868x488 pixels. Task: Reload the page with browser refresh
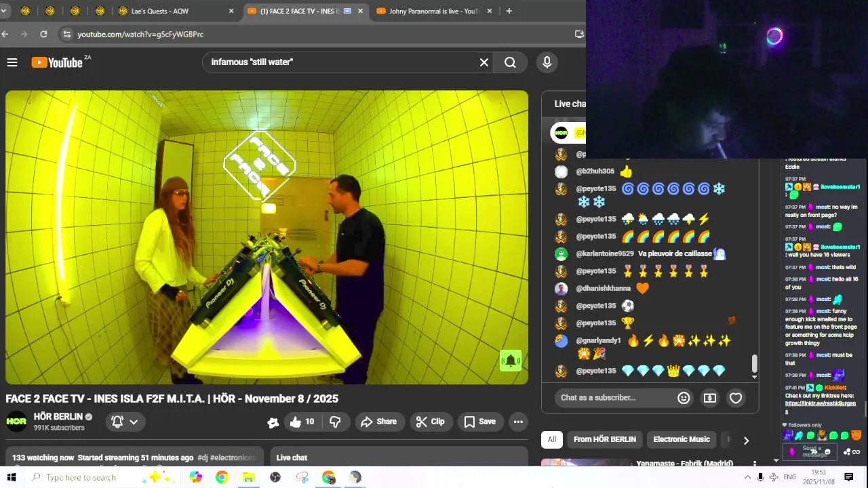(43, 34)
